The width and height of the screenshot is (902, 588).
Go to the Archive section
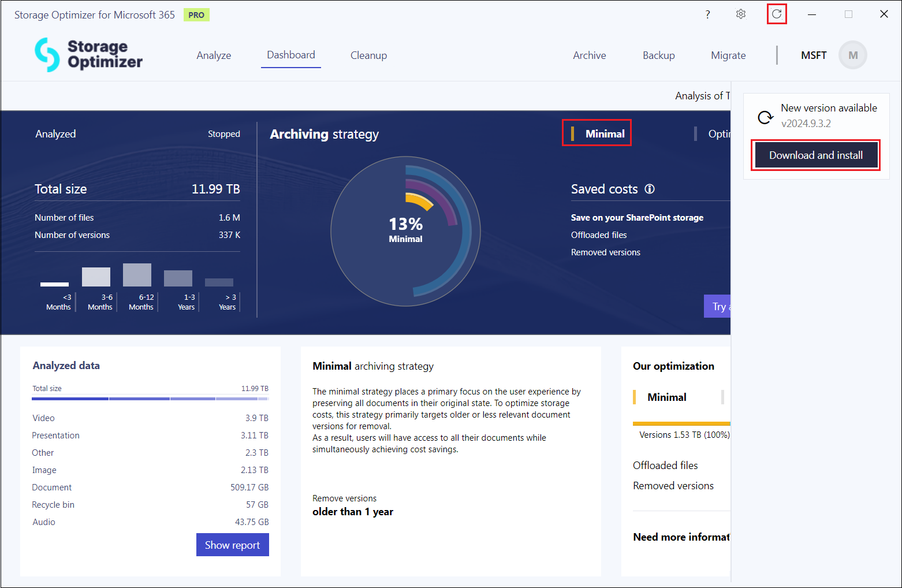click(x=589, y=55)
